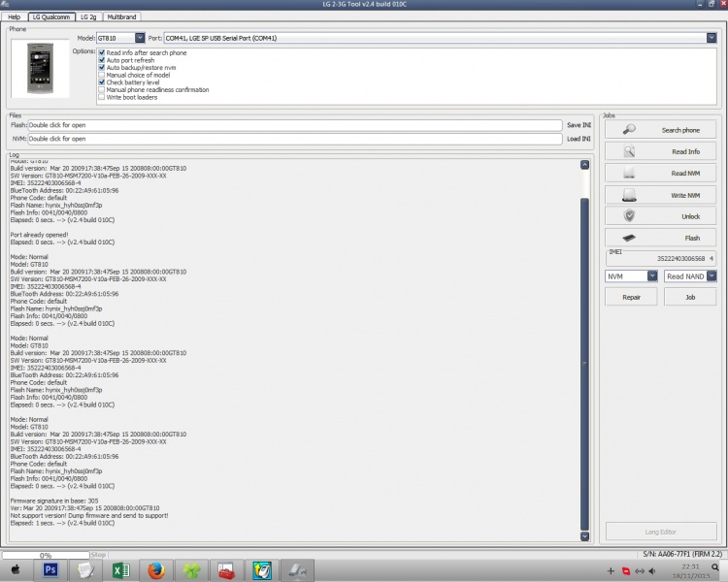Click the Repair button
Viewport: 728px width, 582px height.
pos(631,297)
